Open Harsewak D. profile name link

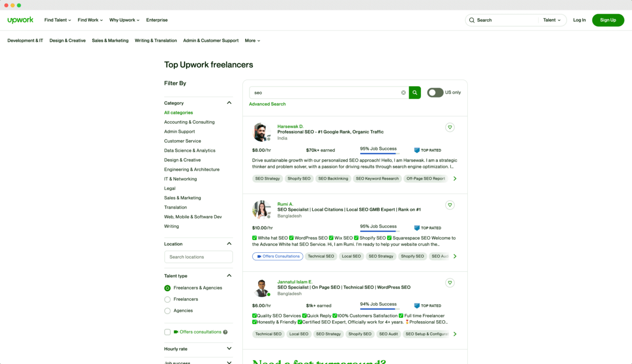[x=291, y=126]
